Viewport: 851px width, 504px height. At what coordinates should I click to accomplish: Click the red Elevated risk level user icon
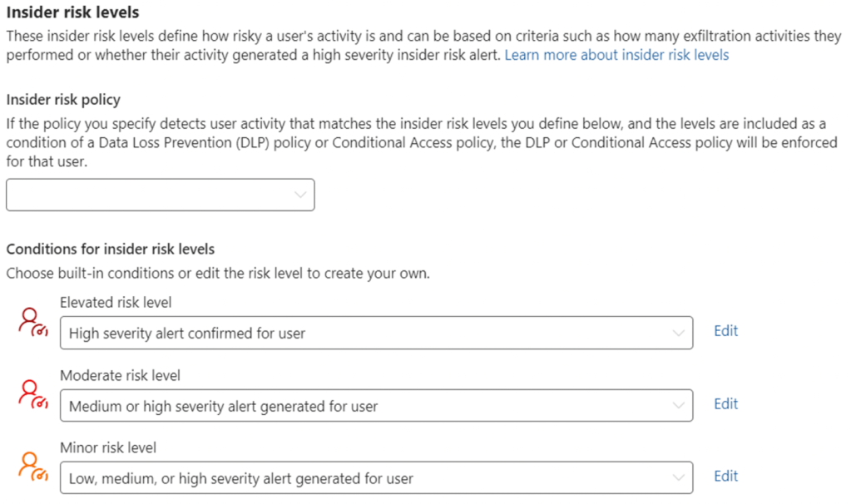coord(32,321)
